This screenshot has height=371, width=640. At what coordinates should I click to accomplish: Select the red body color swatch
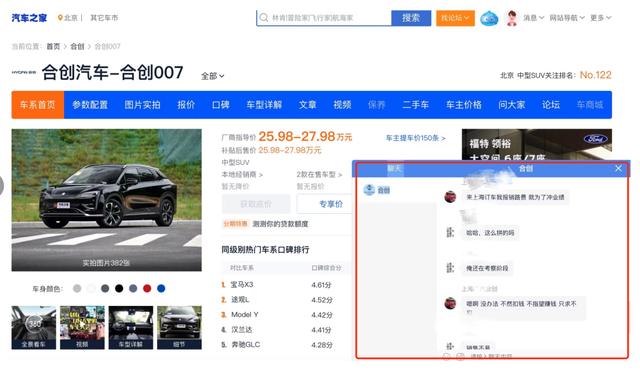tap(147, 289)
